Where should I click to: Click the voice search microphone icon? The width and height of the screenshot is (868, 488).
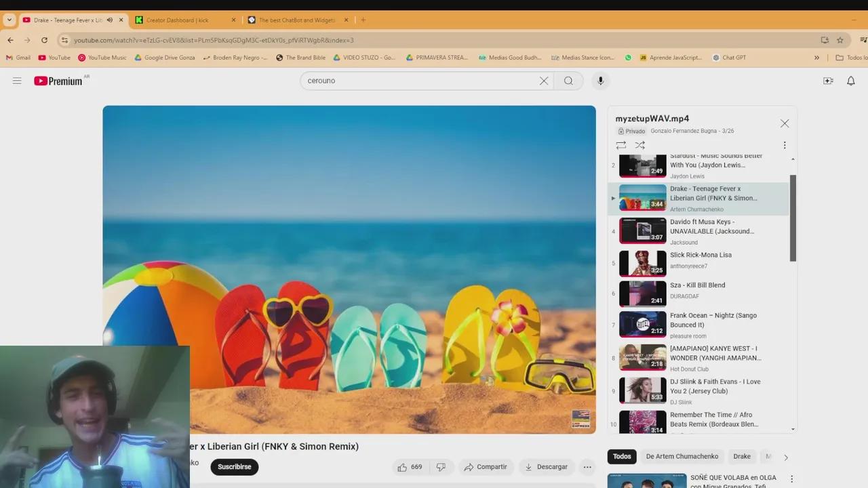point(600,81)
